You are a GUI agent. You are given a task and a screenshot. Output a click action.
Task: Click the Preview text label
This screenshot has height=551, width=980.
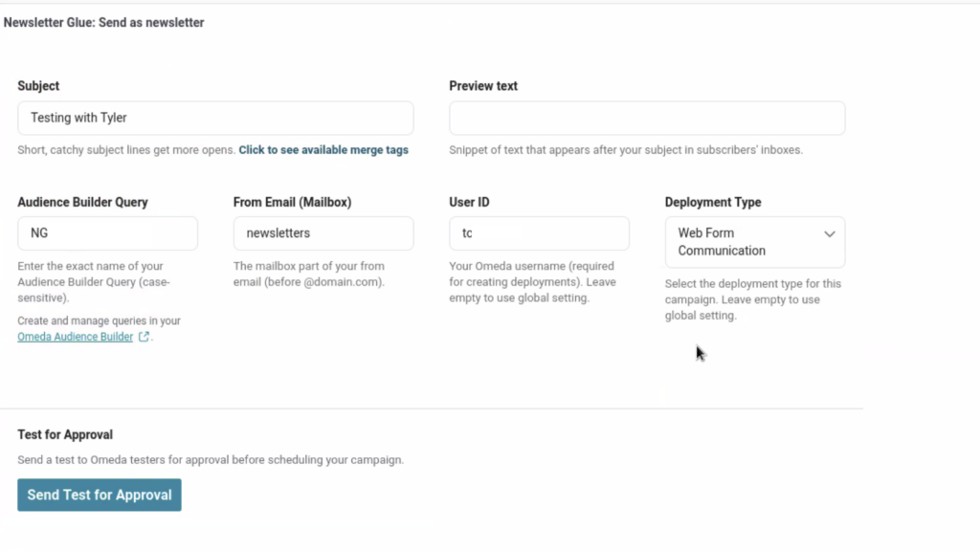point(483,86)
